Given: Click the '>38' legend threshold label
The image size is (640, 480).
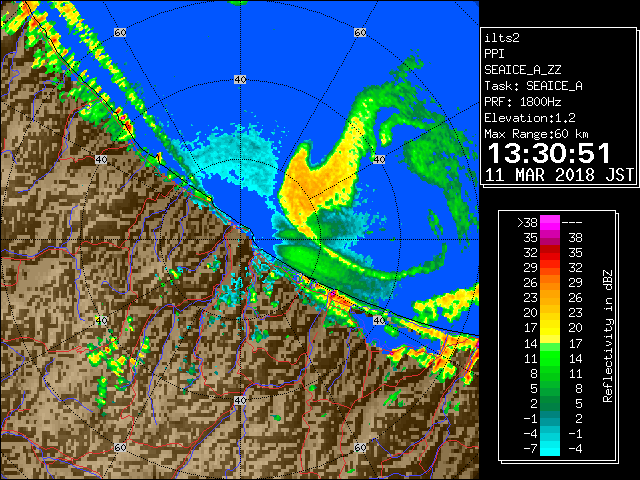Looking at the screenshot, I should pos(527,223).
